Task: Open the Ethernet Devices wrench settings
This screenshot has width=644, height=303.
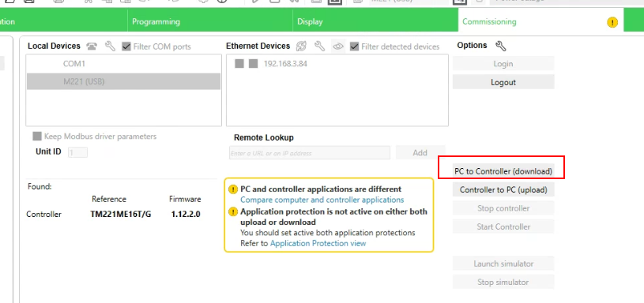Action: [x=319, y=46]
